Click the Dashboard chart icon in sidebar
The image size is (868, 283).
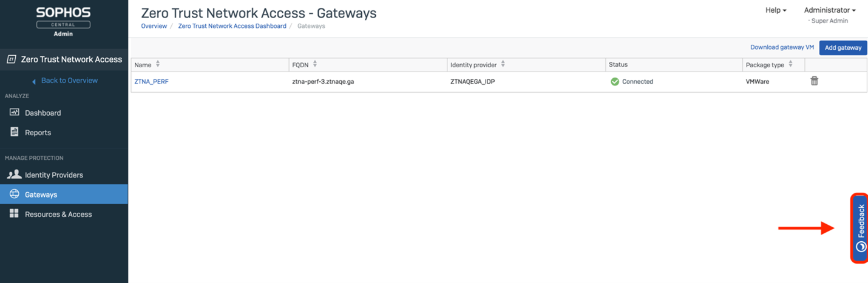(15, 113)
